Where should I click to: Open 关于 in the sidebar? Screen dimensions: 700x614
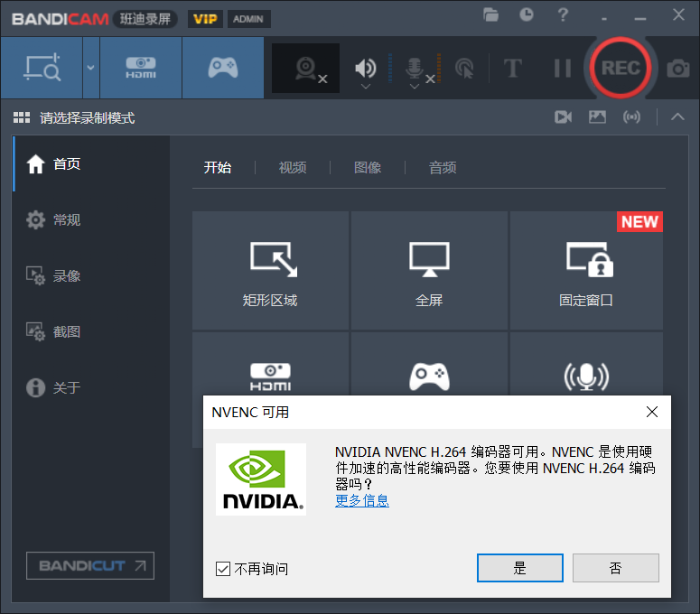(x=91, y=387)
